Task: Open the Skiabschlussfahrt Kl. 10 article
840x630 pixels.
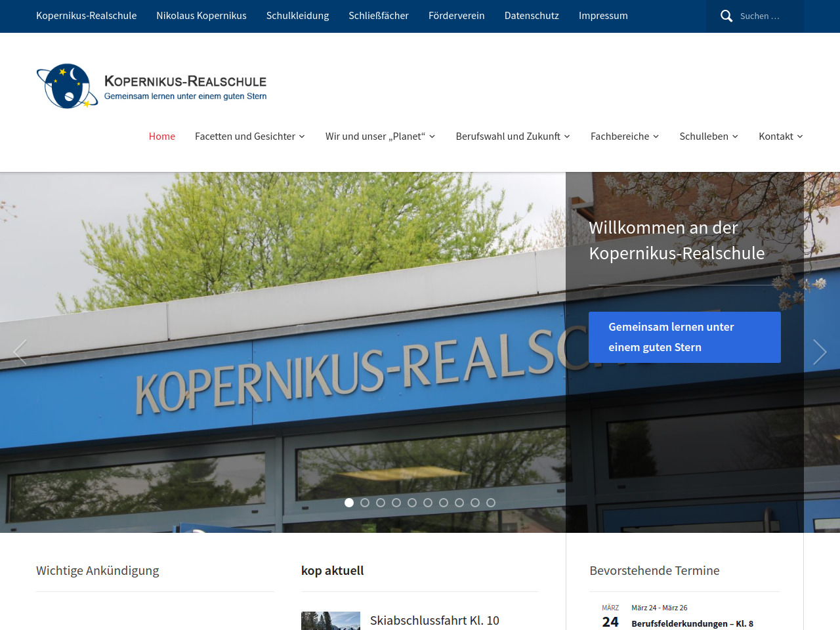Action: click(434, 620)
